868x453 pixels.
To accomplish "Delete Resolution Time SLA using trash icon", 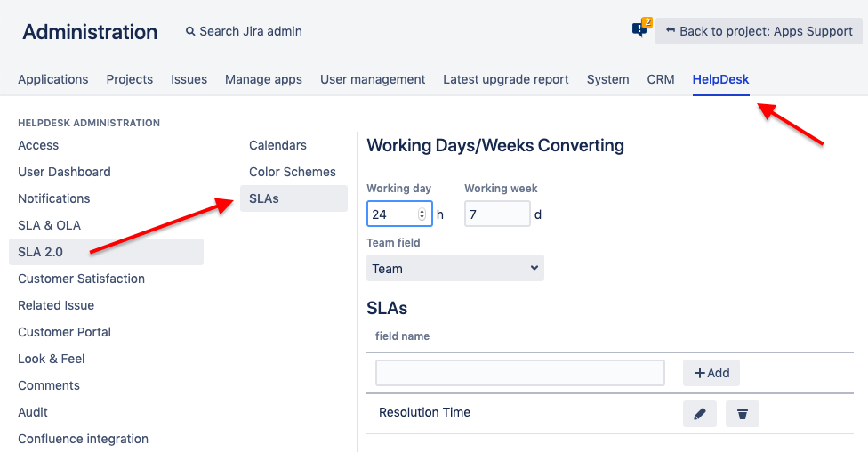I will pyautogui.click(x=742, y=414).
